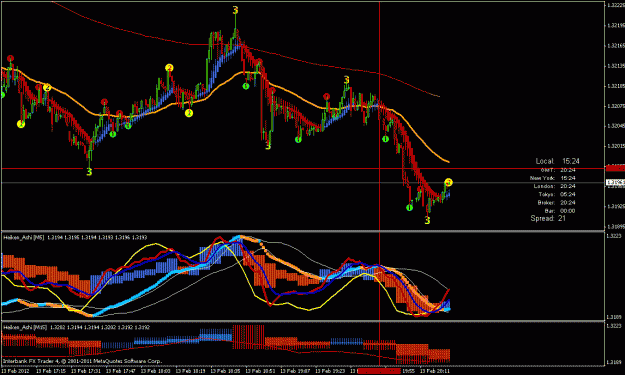The height and width of the screenshot is (375, 625).
Task: Click the white current price tag on the axis
Action: tap(615, 183)
